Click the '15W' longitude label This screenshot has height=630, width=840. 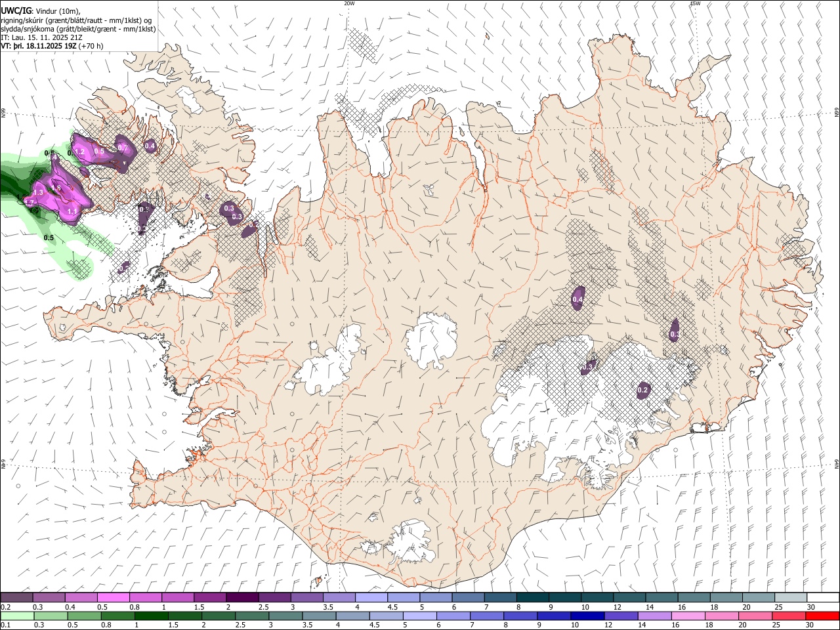[x=695, y=3]
